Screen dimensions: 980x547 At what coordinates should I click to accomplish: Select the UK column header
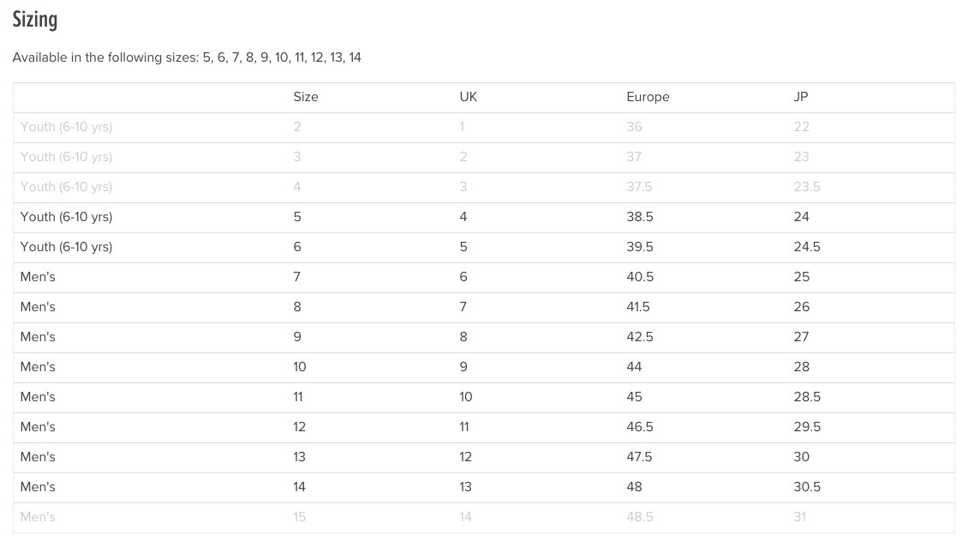[468, 97]
